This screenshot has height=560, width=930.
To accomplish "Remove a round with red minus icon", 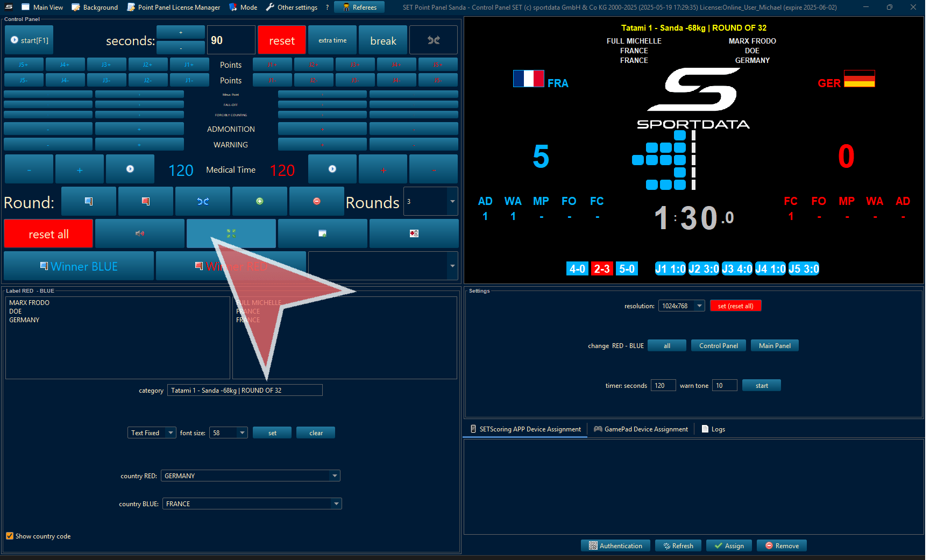I will 316,201.
